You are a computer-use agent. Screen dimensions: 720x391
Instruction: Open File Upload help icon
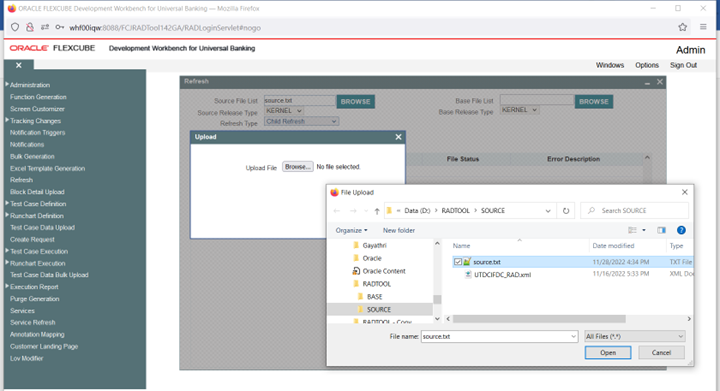coord(681,230)
